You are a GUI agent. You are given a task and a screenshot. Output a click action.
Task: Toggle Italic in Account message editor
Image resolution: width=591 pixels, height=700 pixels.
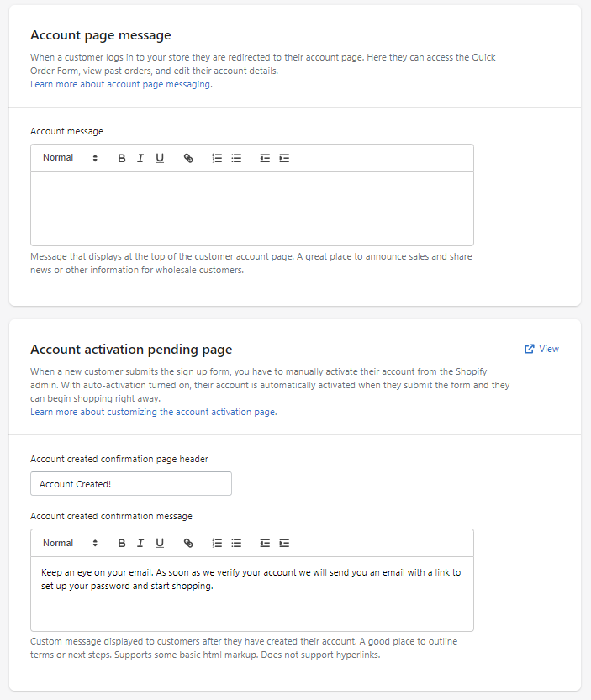point(140,158)
